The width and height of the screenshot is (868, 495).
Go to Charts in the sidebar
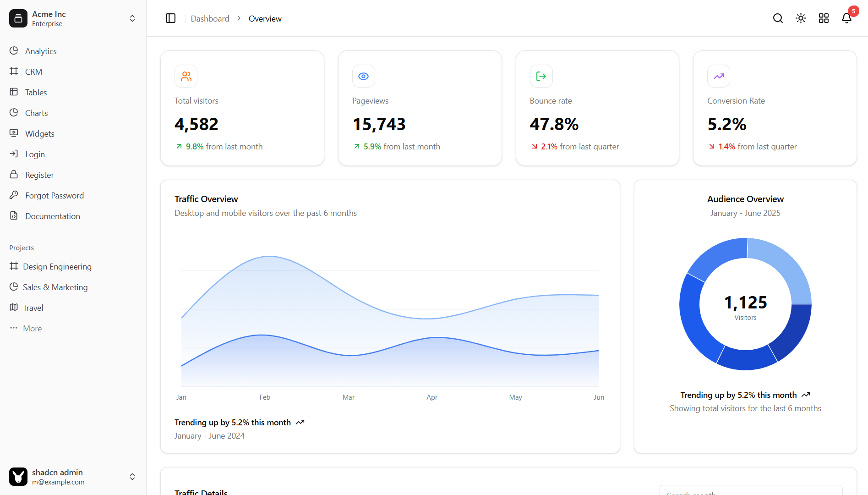pyautogui.click(x=36, y=113)
